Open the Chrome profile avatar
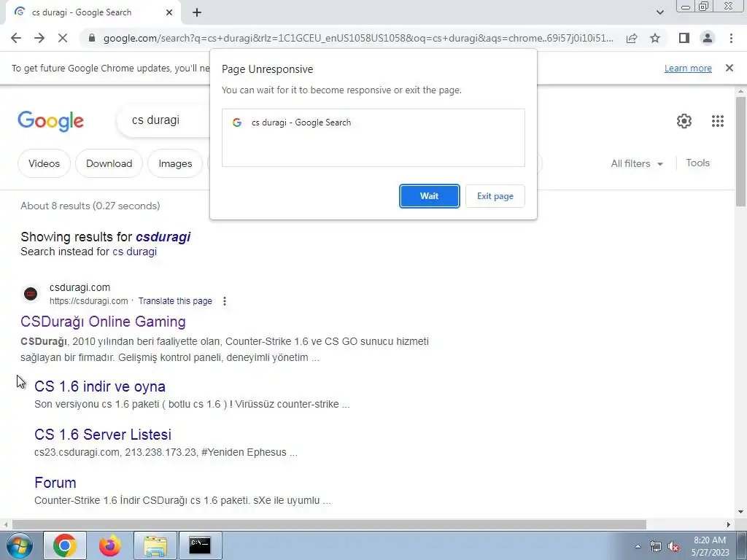Screen dimensions: 747x560 point(708,38)
